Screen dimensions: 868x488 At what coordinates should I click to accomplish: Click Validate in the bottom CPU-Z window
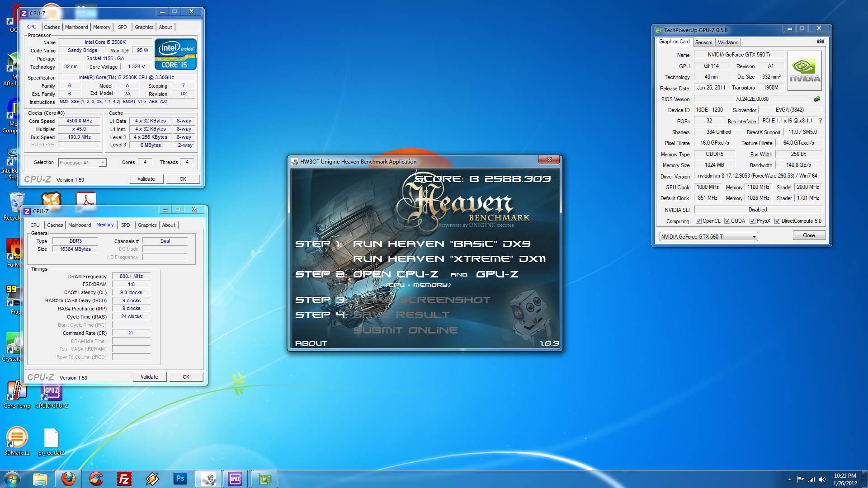(x=149, y=377)
